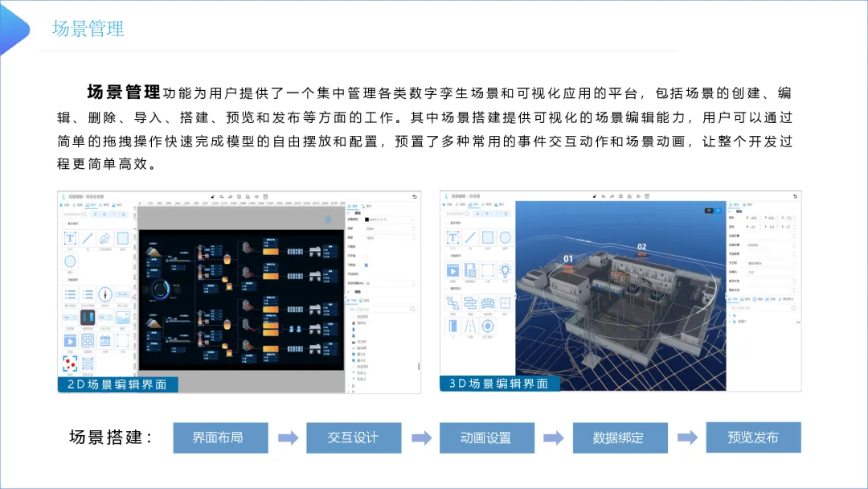The image size is (868, 489).
Task: Add the four-square grid component in 2D editor
Action: 88,340
